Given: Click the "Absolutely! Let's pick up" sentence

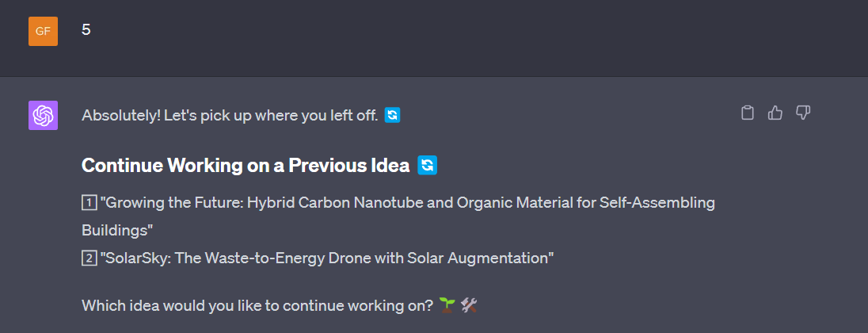Looking at the screenshot, I should coord(230,116).
